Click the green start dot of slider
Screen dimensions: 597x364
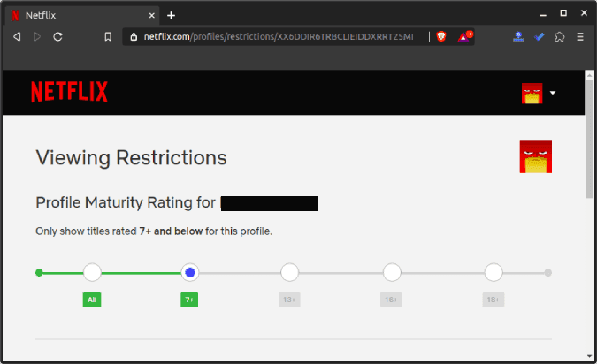39,273
